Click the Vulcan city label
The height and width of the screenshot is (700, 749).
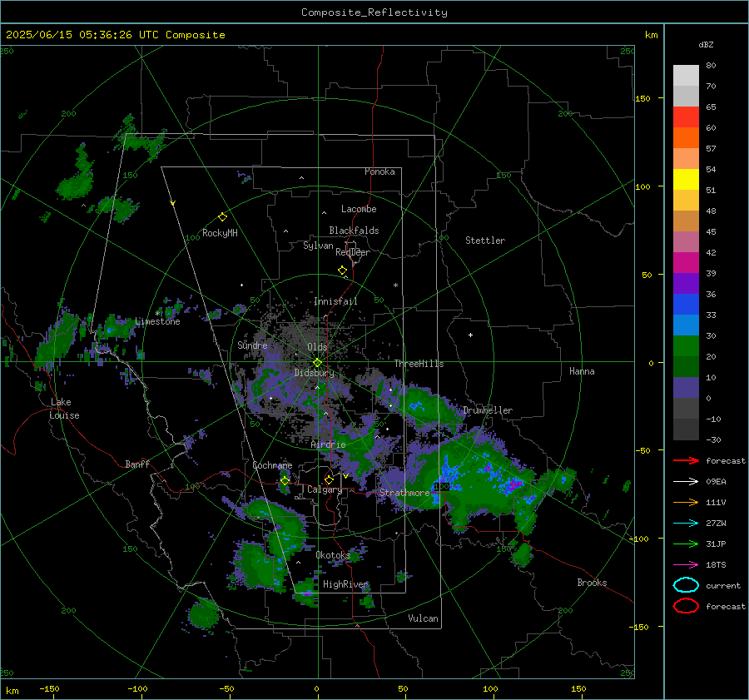pyautogui.click(x=424, y=618)
